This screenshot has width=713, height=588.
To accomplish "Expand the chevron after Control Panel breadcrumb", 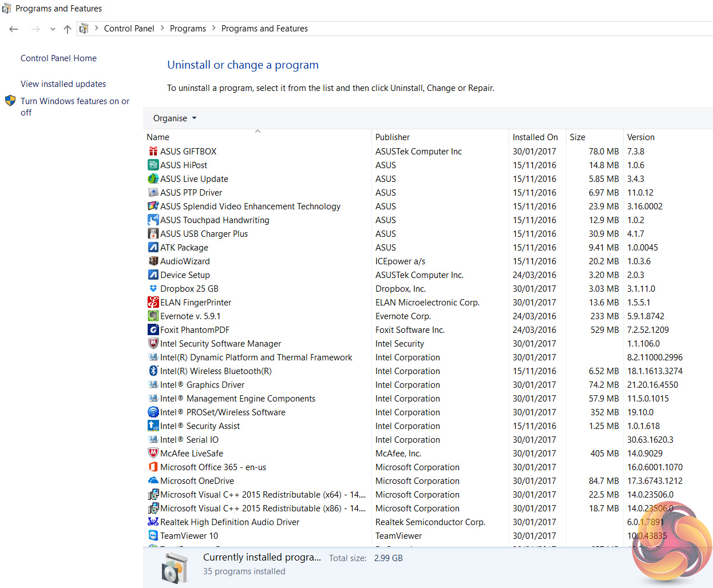I will (163, 28).
